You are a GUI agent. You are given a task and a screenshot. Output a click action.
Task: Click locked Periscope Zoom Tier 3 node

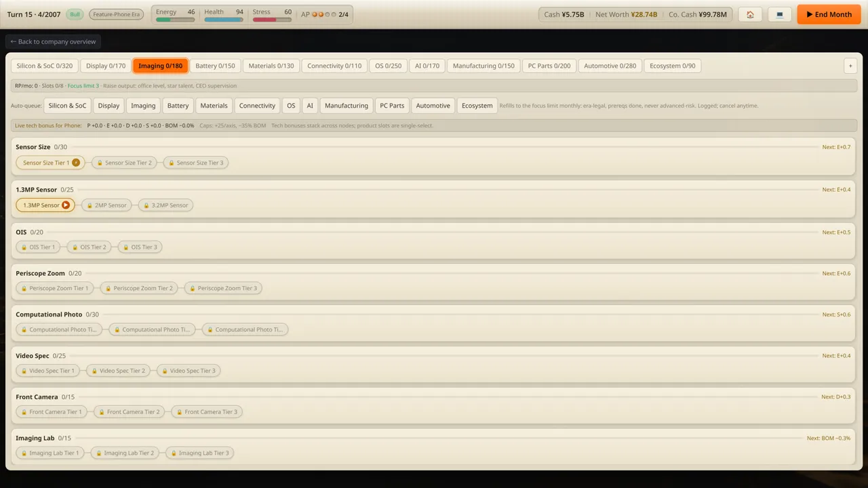(x=223, y=289)
